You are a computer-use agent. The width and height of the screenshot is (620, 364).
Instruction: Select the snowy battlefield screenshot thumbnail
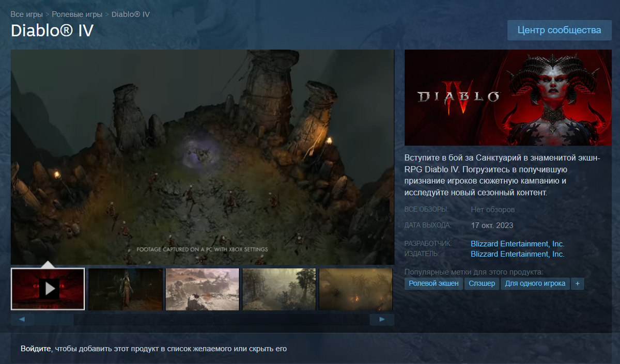tap(202, 289)
